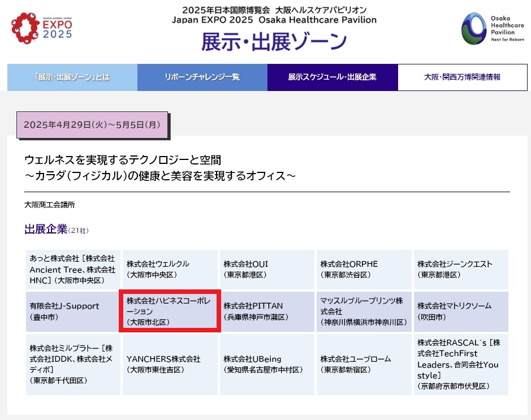Click the 大阪商工会議所 organizer text

pos(50,205)
